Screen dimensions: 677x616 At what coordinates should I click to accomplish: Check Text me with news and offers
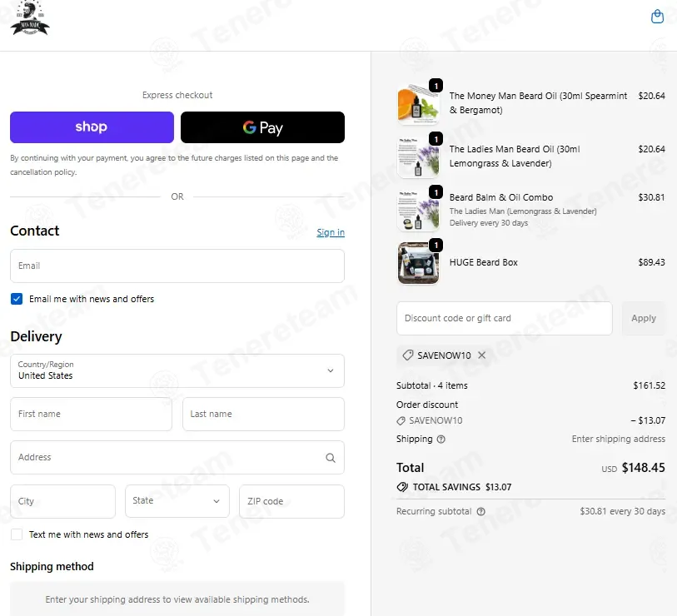click(x=17, y=534)
